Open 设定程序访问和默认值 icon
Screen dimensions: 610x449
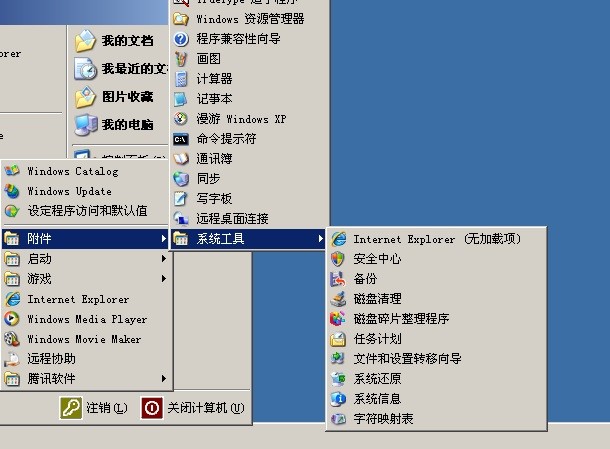click(x=12, y=211)
